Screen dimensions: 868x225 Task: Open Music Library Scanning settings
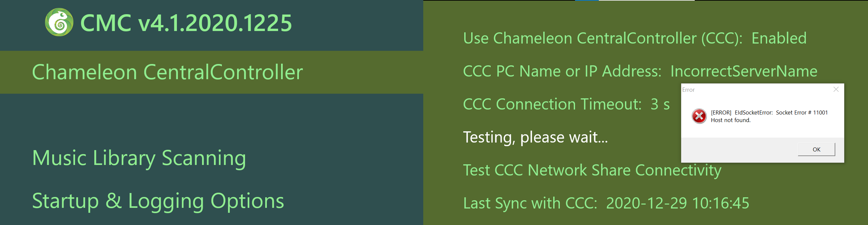tap(139, 158)
